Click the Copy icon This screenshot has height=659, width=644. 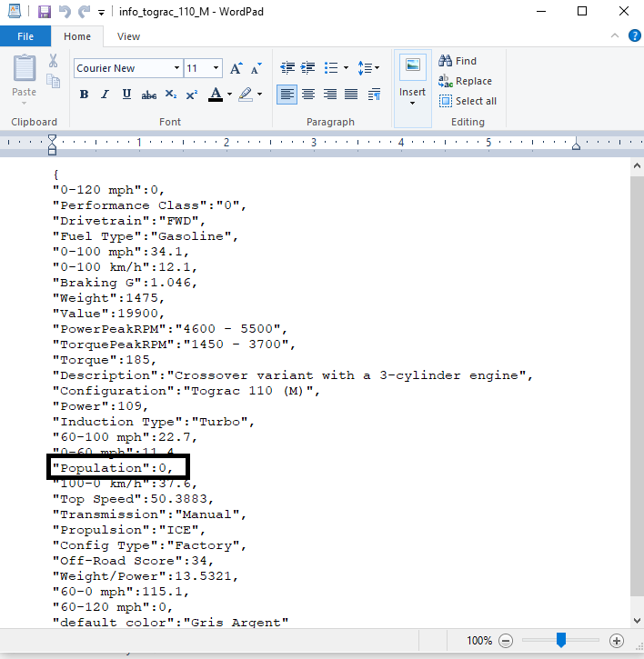pos(53,81)
